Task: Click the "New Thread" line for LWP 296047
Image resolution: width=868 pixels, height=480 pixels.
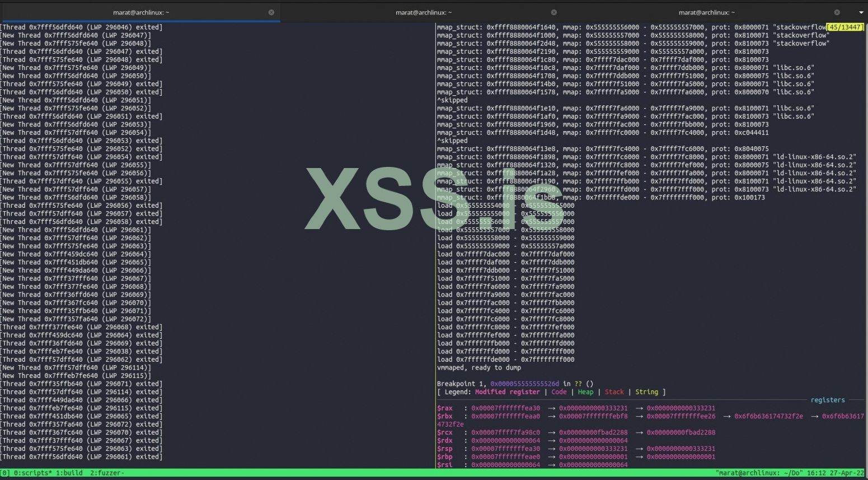Action: [76, 35]
